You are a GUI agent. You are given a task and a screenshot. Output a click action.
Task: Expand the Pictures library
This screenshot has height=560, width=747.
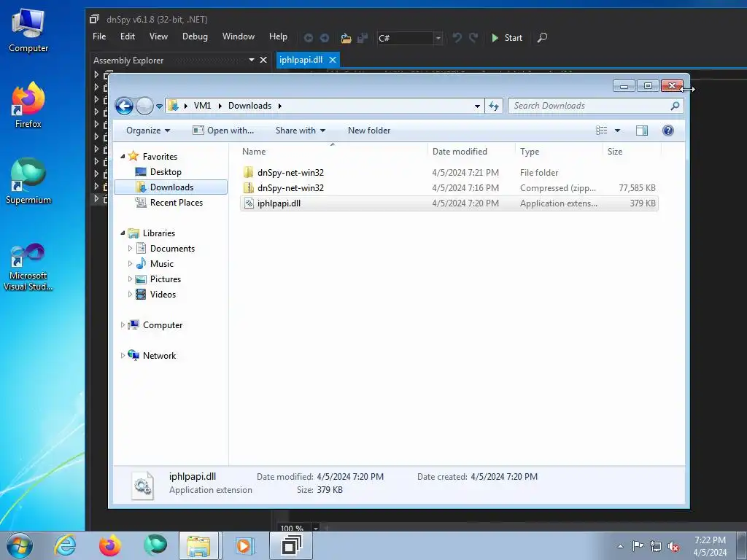[130, 279]
